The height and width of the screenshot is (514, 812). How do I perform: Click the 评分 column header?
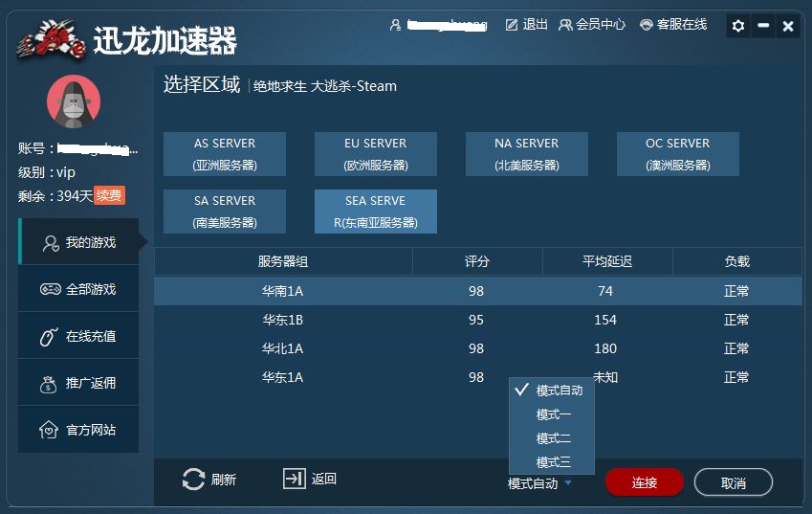[477, 261]
